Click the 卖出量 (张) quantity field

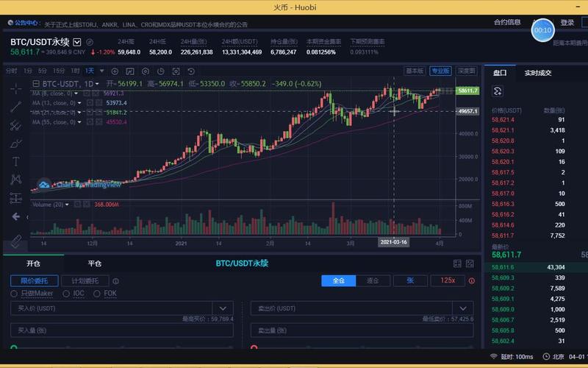pyautogui.click(x=362, y=330)
